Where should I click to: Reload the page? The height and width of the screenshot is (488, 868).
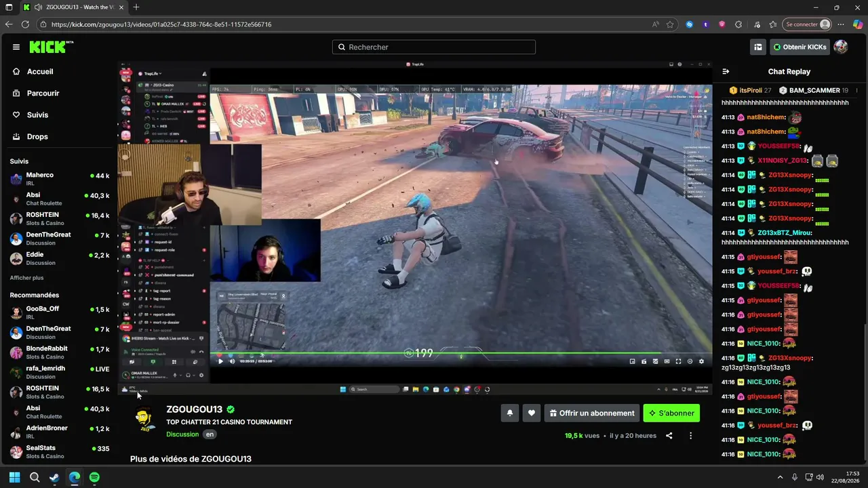(x=26, y=24)
